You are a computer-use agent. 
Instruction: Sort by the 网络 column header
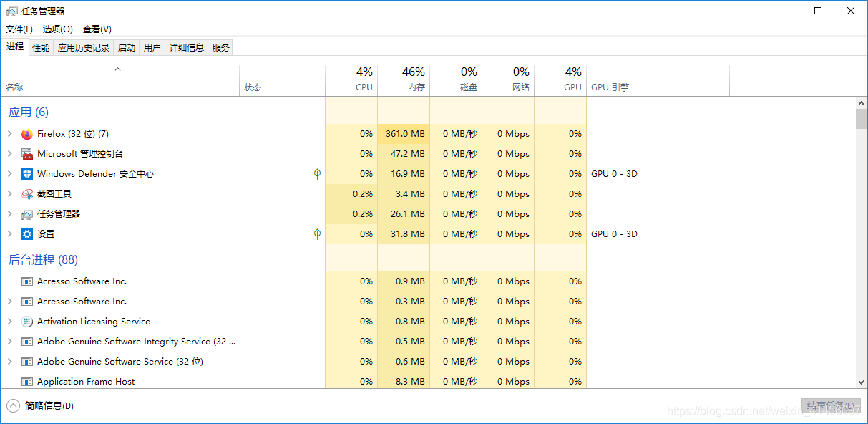(508, 80)
